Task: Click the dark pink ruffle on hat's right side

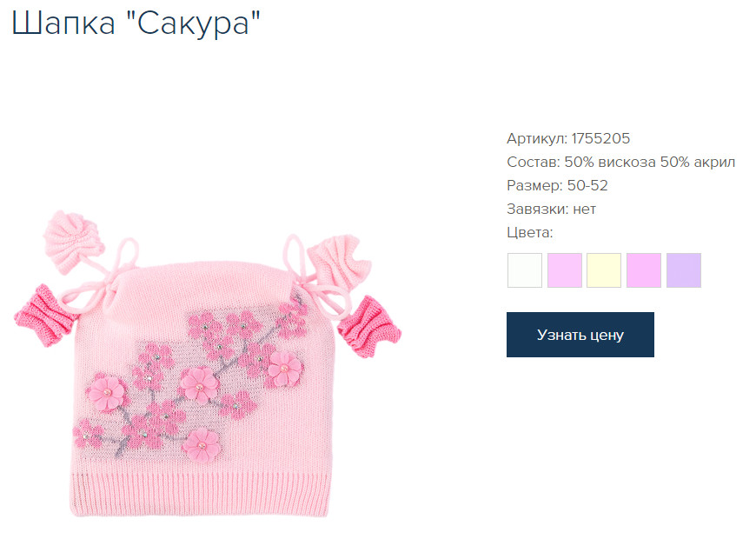Action: point(370,326)
